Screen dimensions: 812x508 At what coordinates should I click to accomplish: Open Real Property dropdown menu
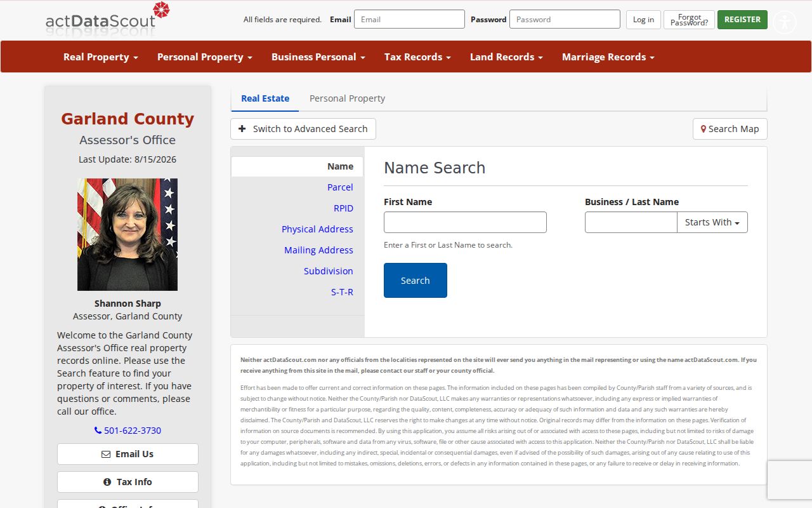coord(101,57)
